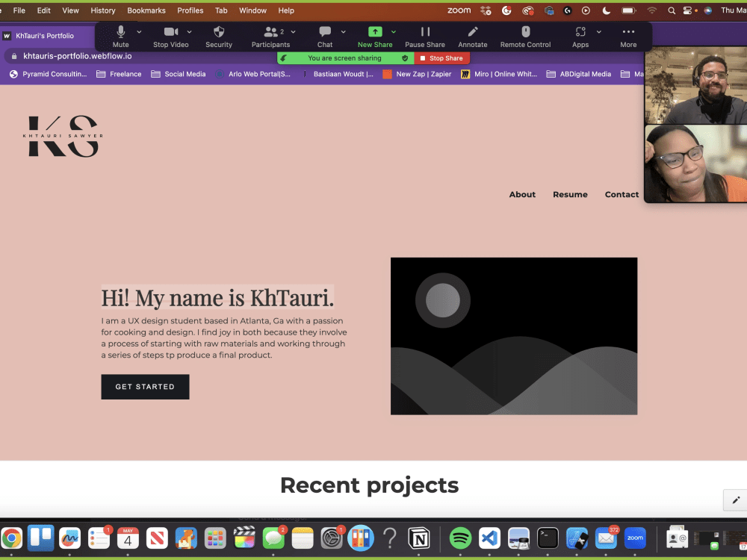The width and height of the screenshot is (747, 560).
Task: Open the Help menu
Action: (286, 10)
